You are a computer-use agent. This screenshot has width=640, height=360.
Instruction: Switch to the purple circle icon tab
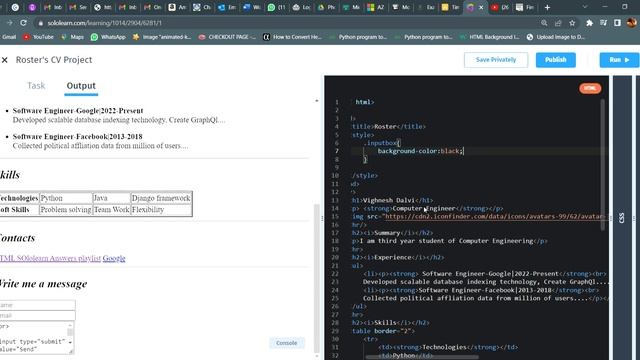pyautogui.click(x=32, y=7)
